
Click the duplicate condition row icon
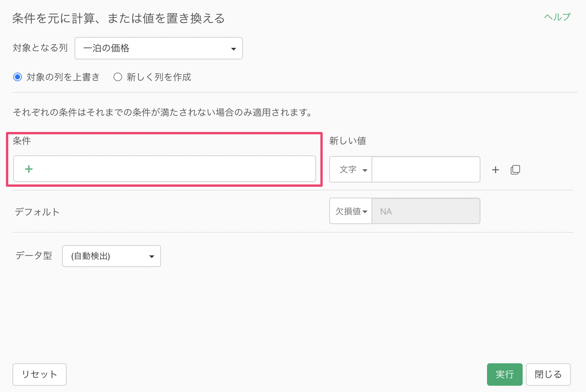point(515,170)
